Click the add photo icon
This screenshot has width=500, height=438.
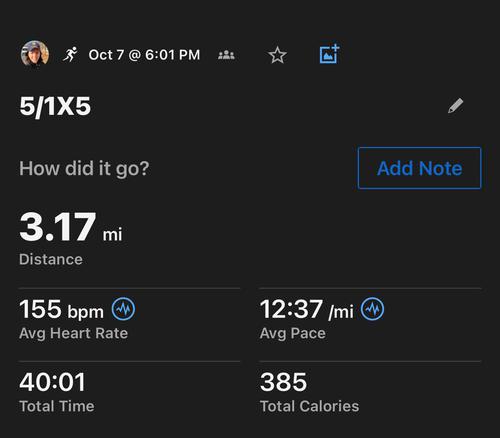(329, 54)
